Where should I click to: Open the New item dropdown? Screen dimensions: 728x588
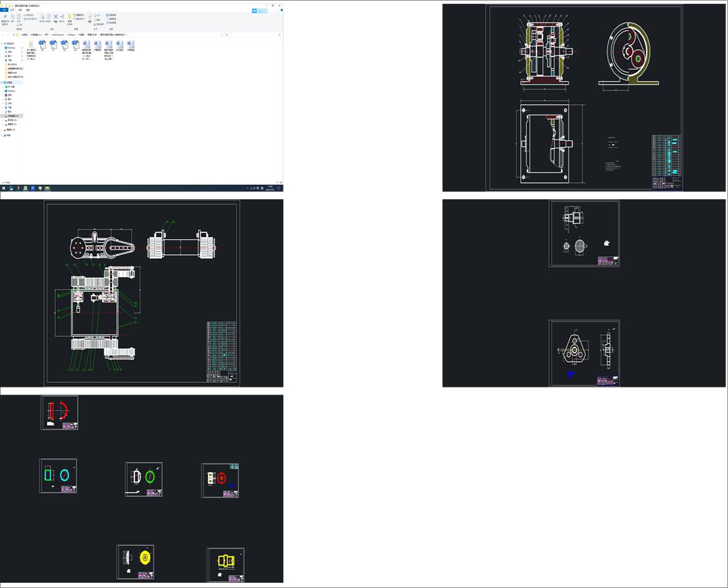(79, 15)
